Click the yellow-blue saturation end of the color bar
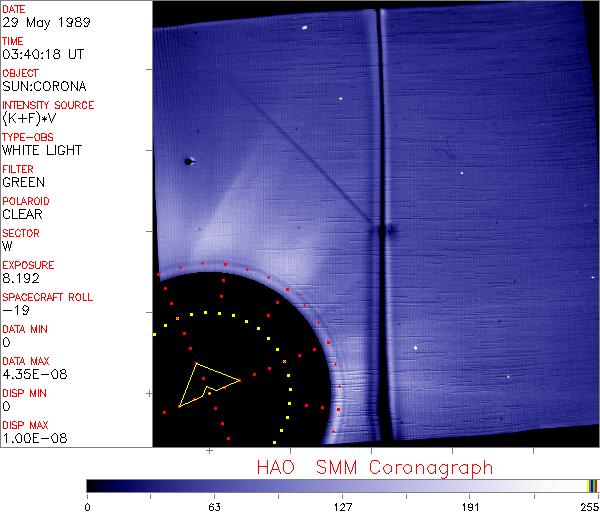This screenshot has width=600, height=512. [592, 485]
